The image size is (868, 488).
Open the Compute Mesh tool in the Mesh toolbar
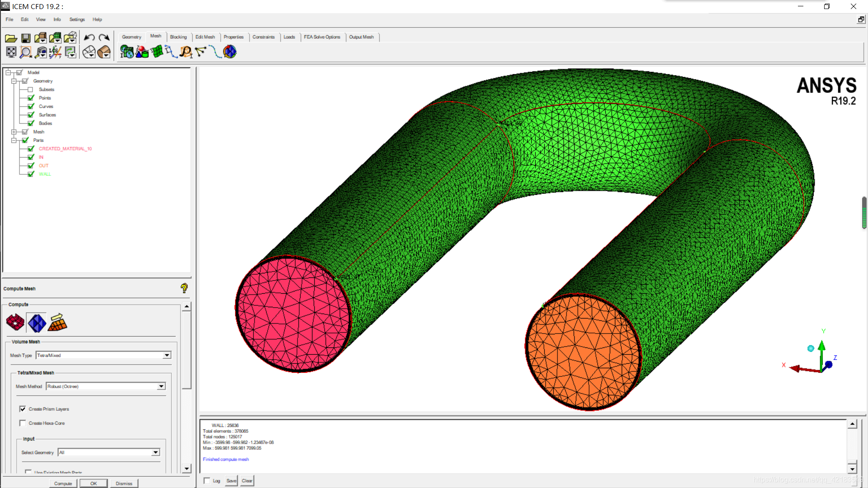pos(230,52)
